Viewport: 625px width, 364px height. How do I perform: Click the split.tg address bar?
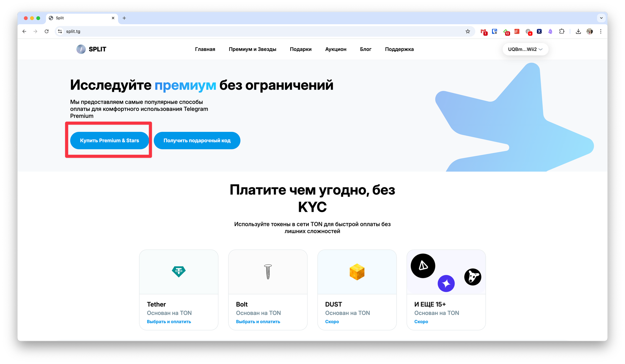tap(262, 31)
